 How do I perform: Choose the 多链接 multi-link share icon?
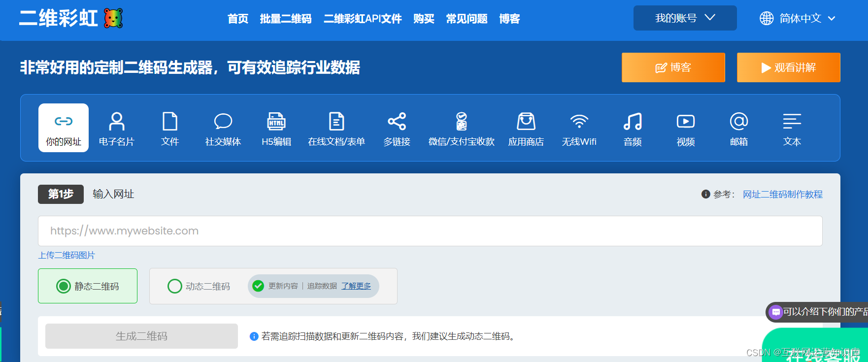click(397, 121)
